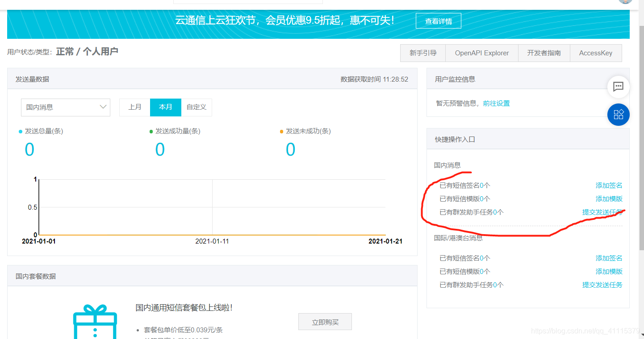Viewport: 644px width, 339px height.
Task: Open the 国内消息 message type dropdown
Action: [66, 107]
